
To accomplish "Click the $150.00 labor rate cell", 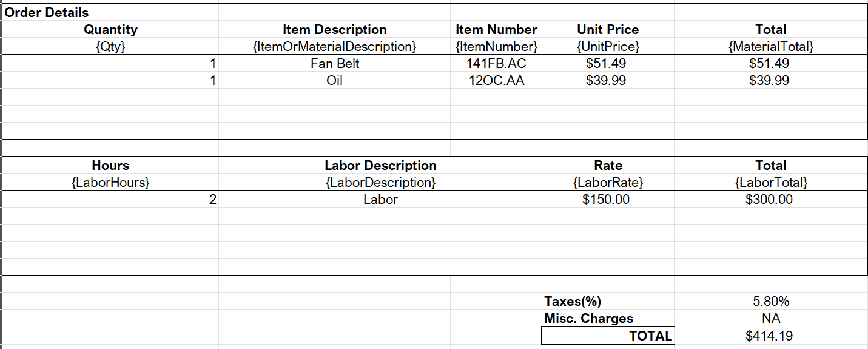I will 608,199.
